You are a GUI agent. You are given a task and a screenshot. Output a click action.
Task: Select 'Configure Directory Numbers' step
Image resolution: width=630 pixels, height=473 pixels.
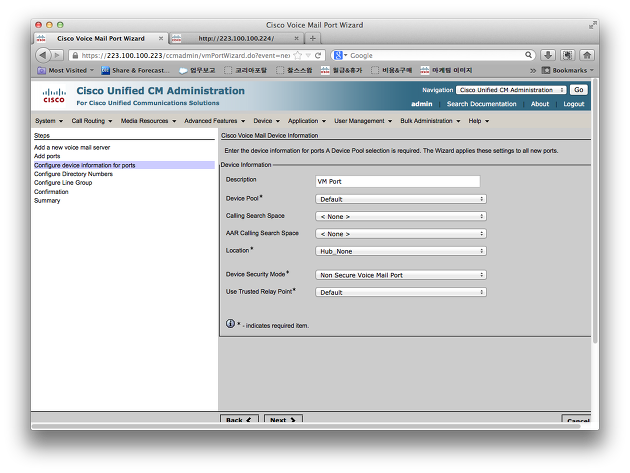(73, 174)
